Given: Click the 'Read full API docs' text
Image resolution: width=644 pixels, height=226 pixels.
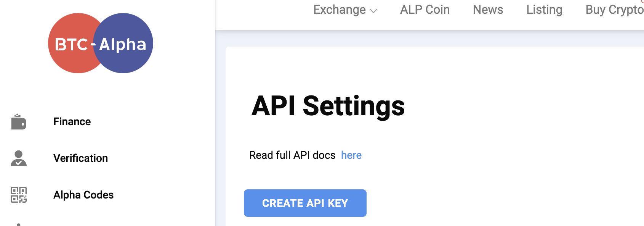Looking at the screenshot, I should [292, 155].
